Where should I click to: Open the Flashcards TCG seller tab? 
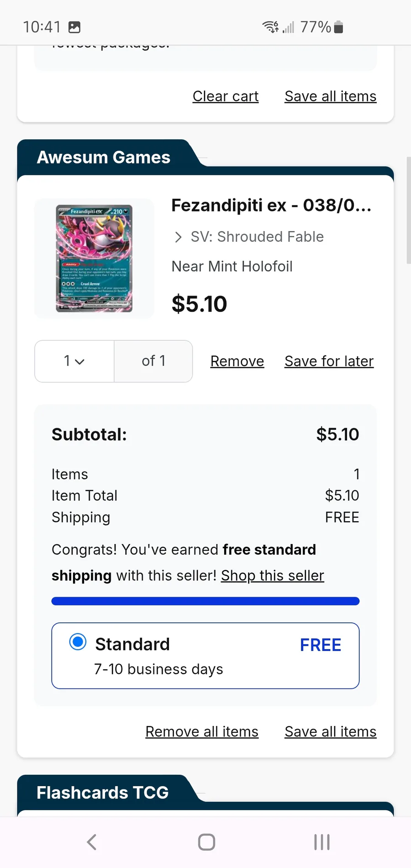(103, 793)
